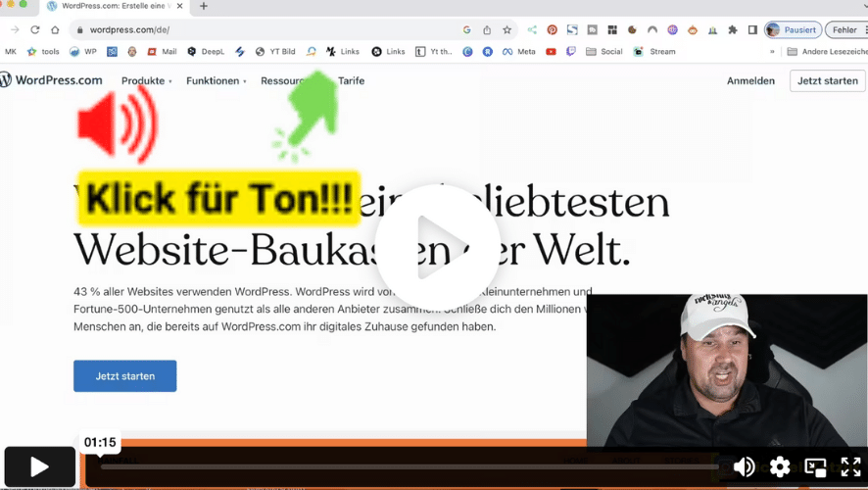Open the Tarife menu item
This screenshot has width=868, height=490.
pos(351,80)
